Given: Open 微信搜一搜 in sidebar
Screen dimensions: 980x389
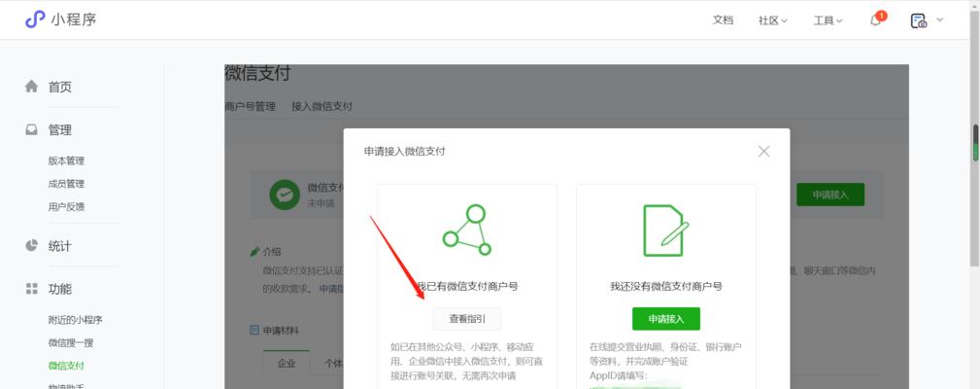Looking at the screenshot, I should [x=71, y=342].
